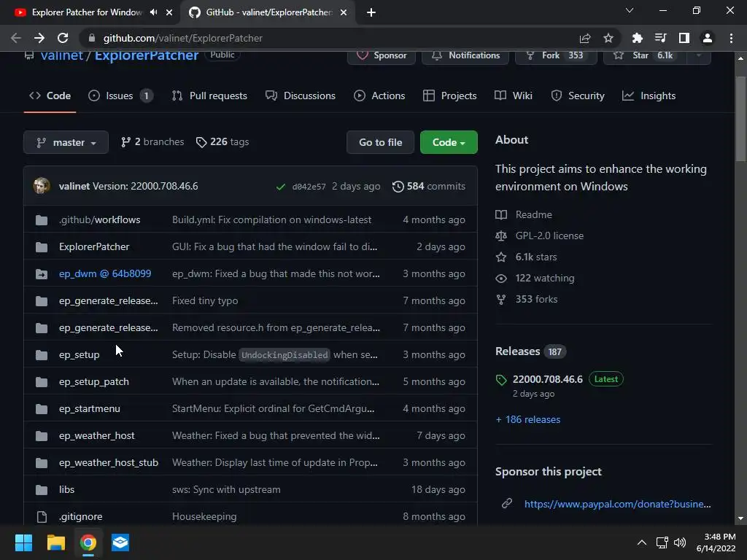Click the Go to file button
The height and width of the screenshot is (560, 747).
[380, 142]
